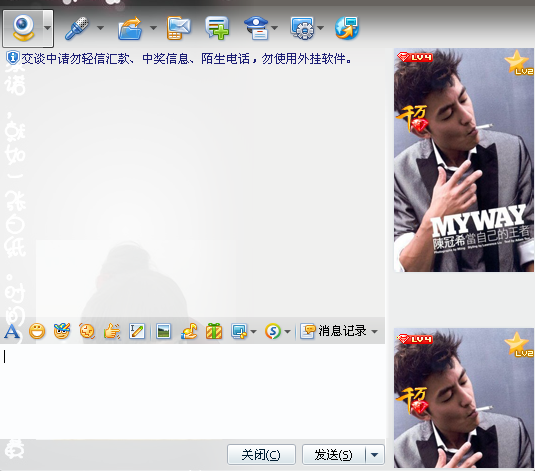
Task: Expand the remote assistance dropdown arrow
Action: (x=321, y=28)
